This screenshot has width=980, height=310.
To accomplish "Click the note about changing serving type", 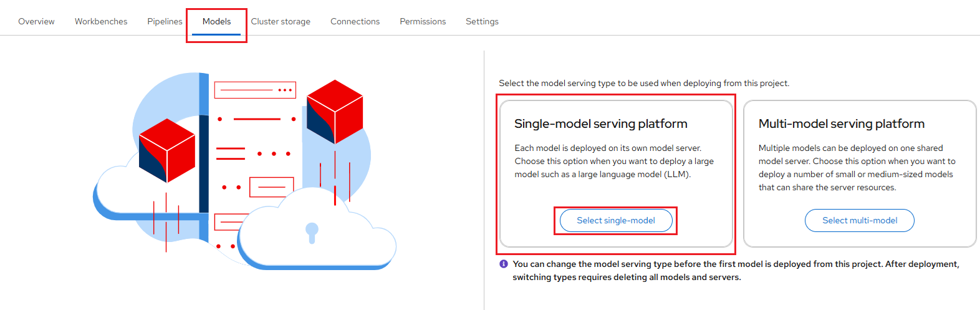I will pos(736,270).
